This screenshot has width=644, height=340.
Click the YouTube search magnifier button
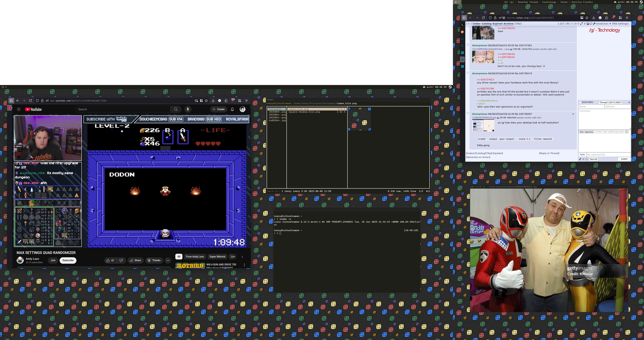point(176,109)
